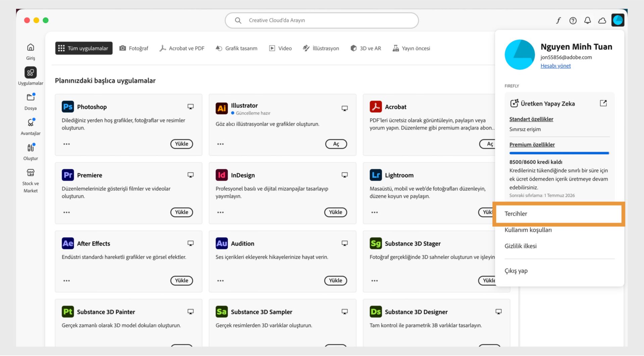Click the Substance 3D Stager icon
The height and width of the screenshot is (356, 644).
[x=376, y=243]
